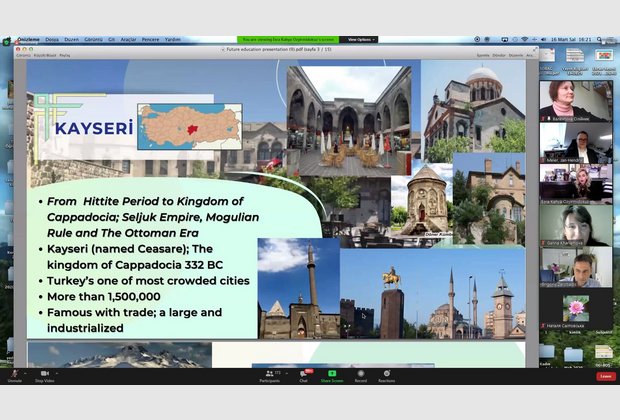
Task: Click the Küçült/Büyüt zoom toolbar item
Action: point(45,55)
